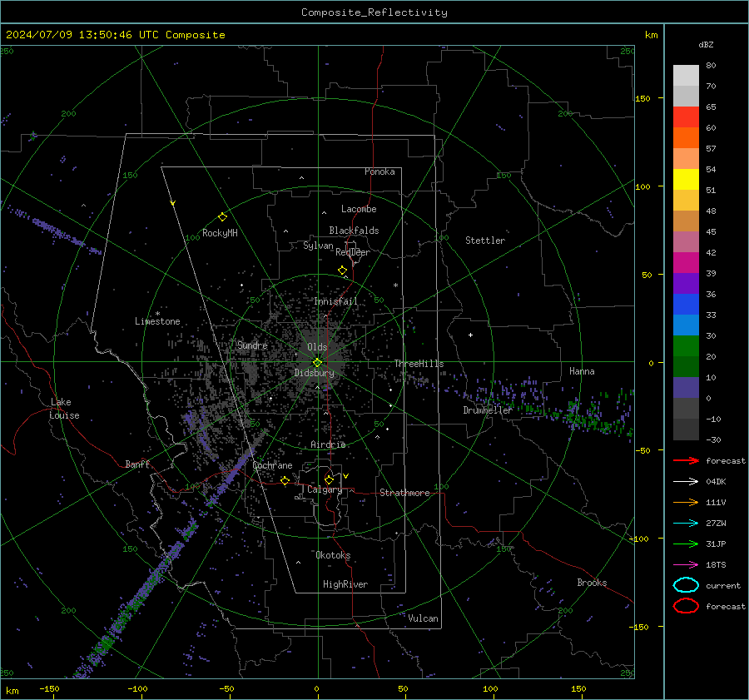
Task: Click the Didsbury label
Action: [x=314, y=373]
